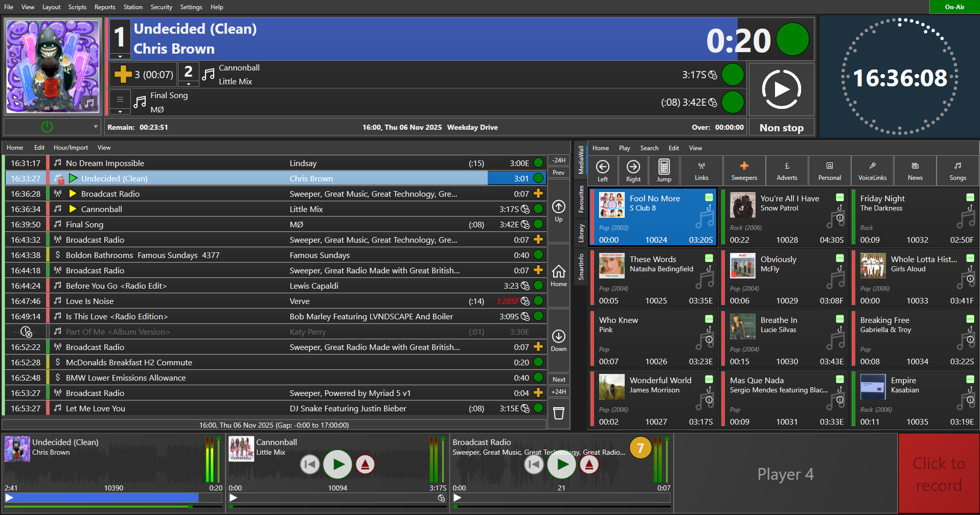This screenshot has width=980, height=515.
Task: Toggle Non stop mode
Action: point(781,127)
